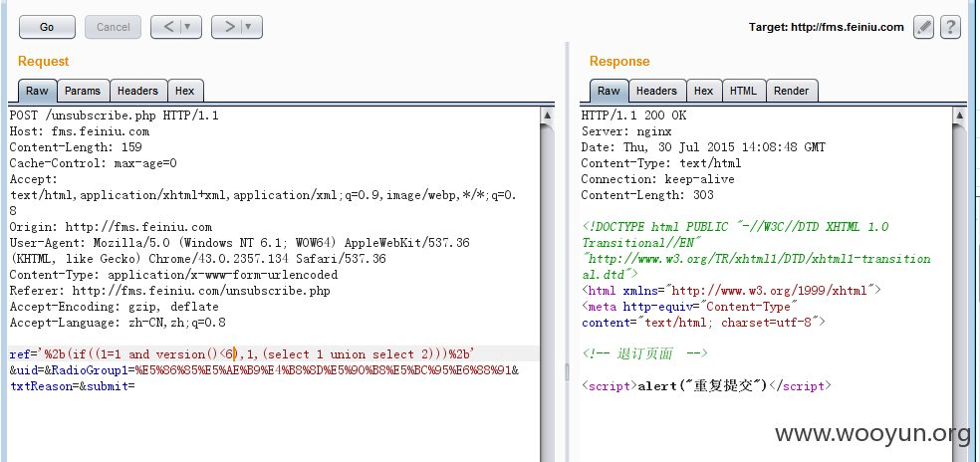
Task: Click the '<!-- 退订页面 -->' HTML comment
Action: click(644, 353)
